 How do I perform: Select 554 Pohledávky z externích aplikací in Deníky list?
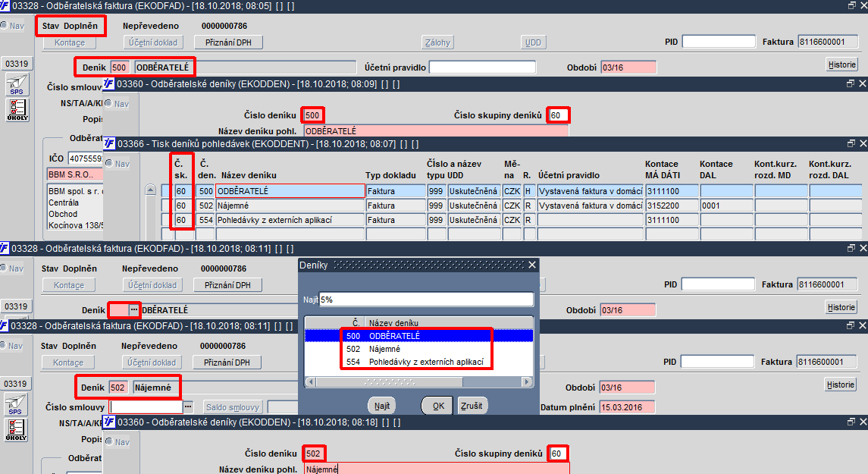pos(419,362)
